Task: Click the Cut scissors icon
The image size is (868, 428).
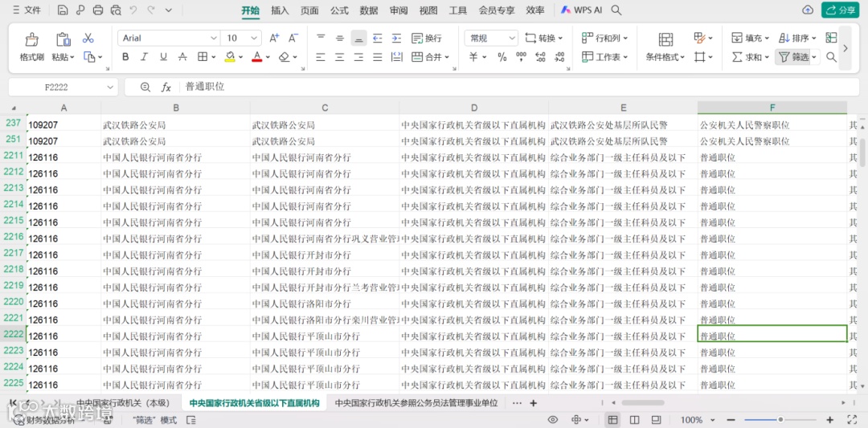Action: [88, 39]
